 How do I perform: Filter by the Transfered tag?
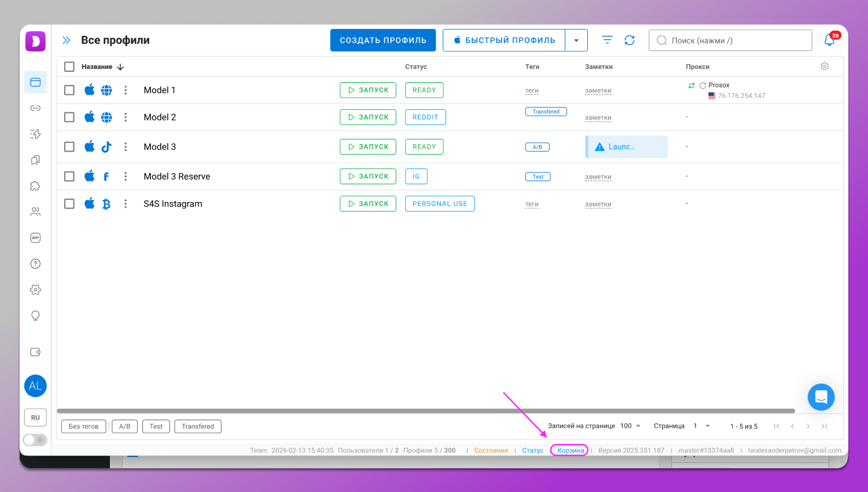tap(197, 427)
